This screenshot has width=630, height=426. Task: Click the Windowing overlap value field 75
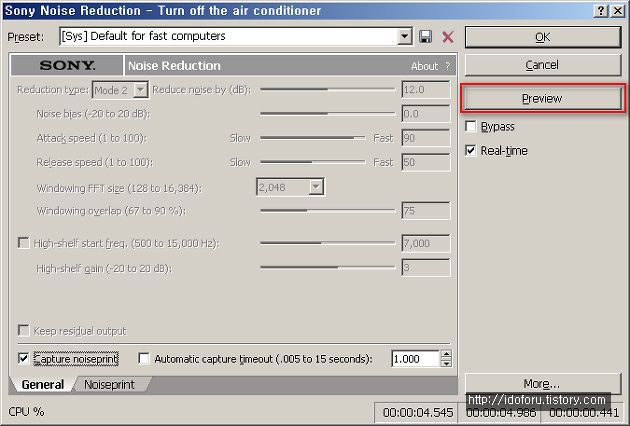pyautogui.click(x=426, y=211)
